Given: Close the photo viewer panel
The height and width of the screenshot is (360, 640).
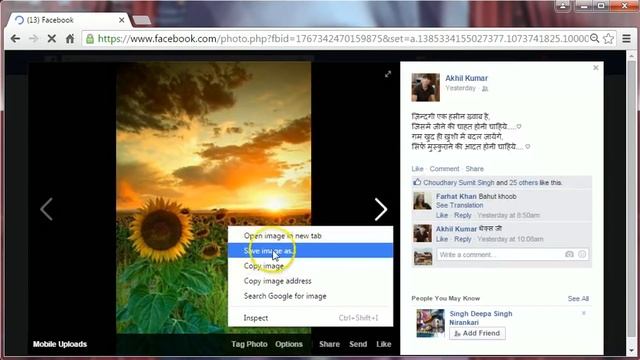Looking at the screenshot, I should tap(596, 68).
